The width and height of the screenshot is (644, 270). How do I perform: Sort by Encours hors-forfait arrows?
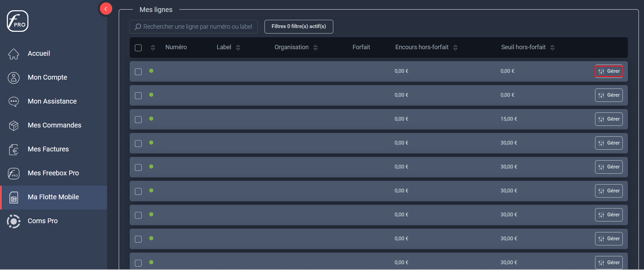pos(455,48)
